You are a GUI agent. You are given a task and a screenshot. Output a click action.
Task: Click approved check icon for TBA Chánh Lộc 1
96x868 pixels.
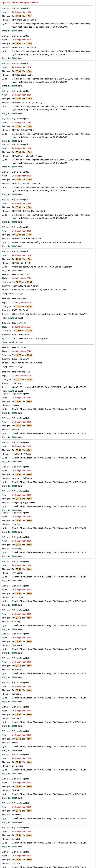13,31
